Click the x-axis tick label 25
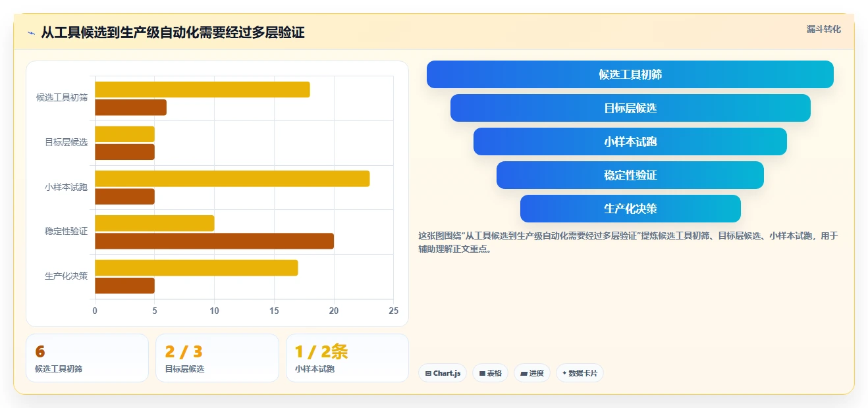Viewport: 868px width, 408px height. click(x=393, y=311)
